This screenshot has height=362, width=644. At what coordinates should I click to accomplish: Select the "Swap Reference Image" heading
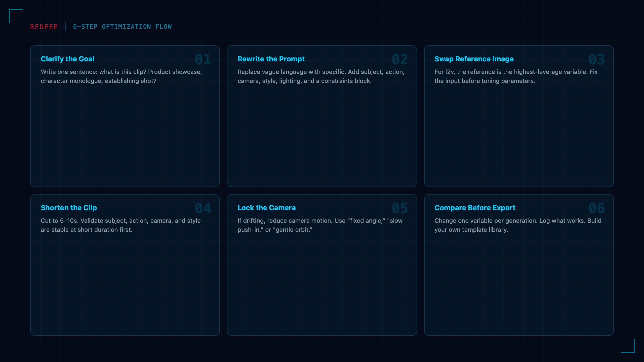point(474,59)
